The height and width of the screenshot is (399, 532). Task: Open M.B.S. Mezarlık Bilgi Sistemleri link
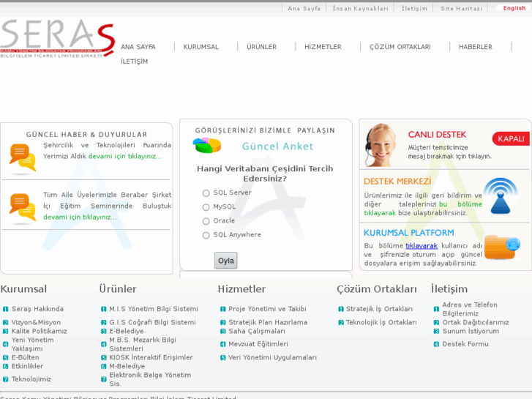coord(143,344)
